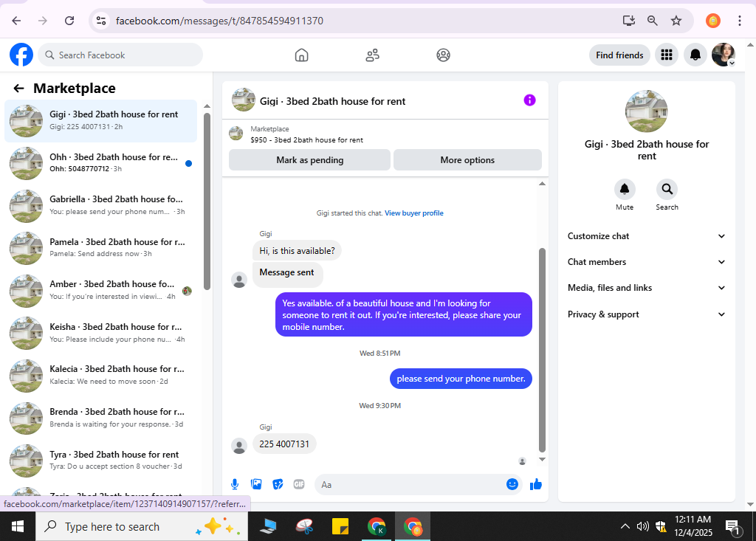Send a voice clip microphone icon
Screen dimensions: 756x541
[235, 484]
